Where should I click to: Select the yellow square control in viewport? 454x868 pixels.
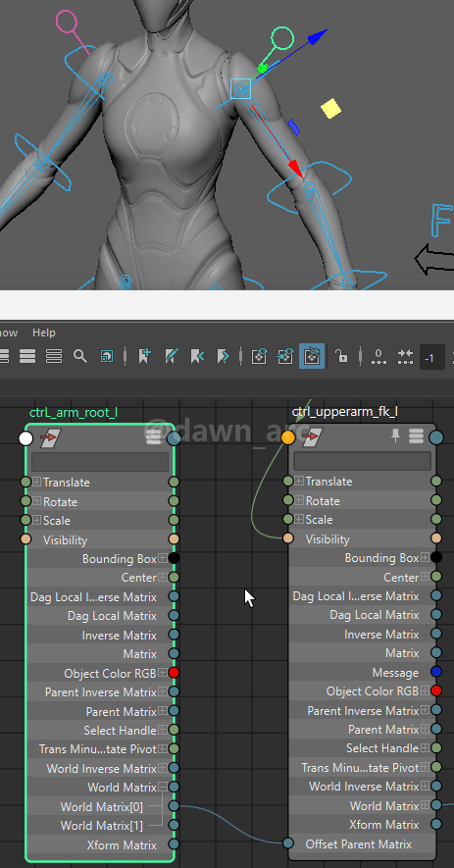click(x=331, y=108)
